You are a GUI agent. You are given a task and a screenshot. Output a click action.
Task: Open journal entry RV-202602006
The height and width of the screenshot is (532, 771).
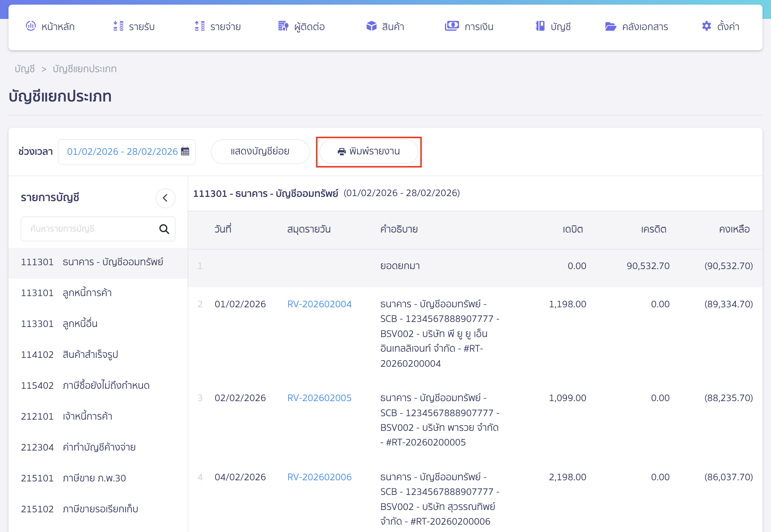[319, 477]
